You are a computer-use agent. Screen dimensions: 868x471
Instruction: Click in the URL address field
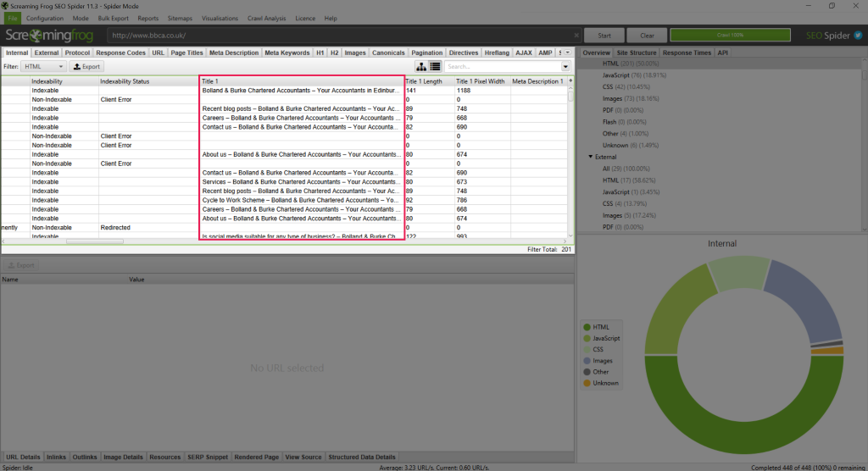pyautogui.click(x=339, y=36)
